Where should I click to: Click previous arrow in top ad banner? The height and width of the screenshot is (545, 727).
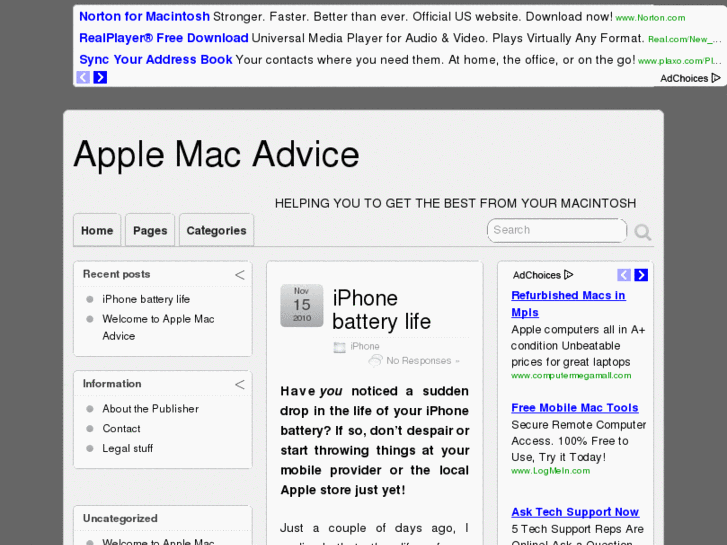(x=83, y=77)
